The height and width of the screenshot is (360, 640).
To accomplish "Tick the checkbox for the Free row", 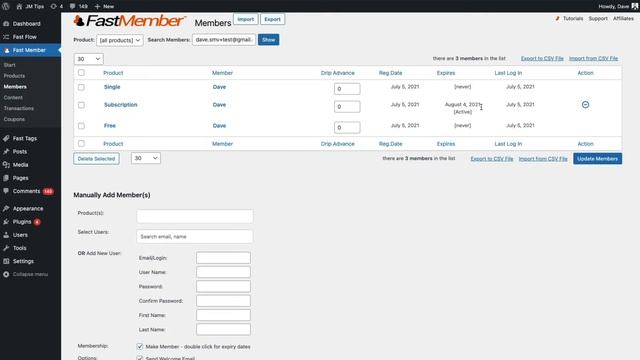I will click(x=81, y=126).
